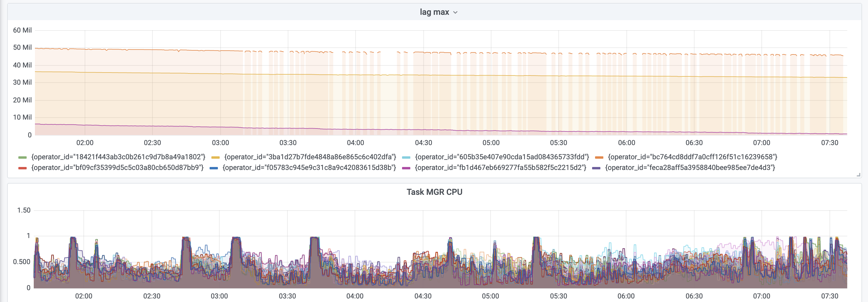Click blue legend color icon for operator f05783c9
The width and height of the screenshot is (868, 302).
[x=214, y=168]
